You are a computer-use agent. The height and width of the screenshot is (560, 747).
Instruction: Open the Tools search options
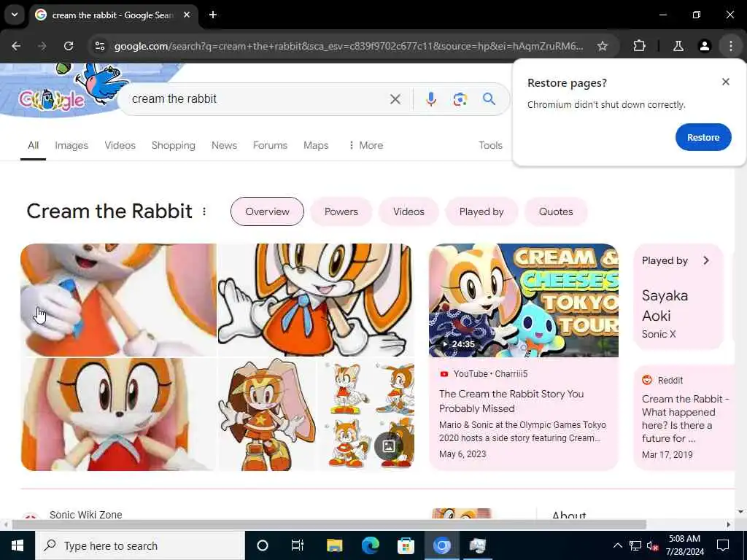tap(490, 145)
